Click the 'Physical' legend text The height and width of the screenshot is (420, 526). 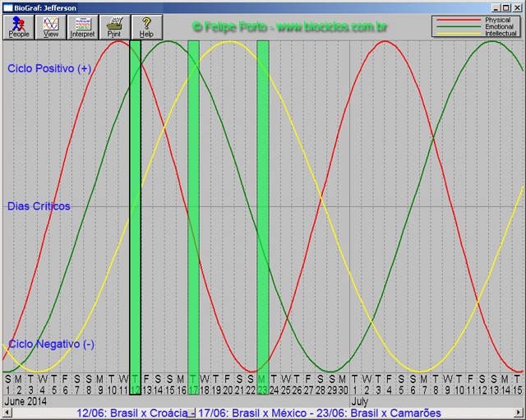click(497, 20)
